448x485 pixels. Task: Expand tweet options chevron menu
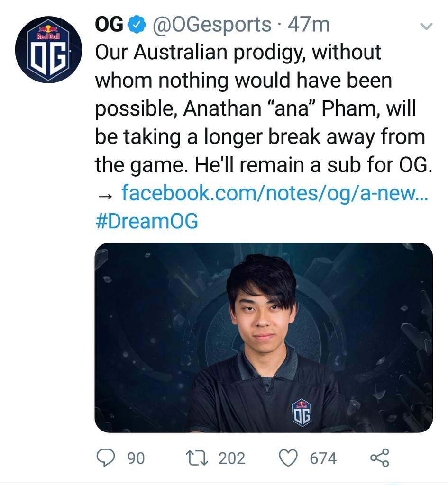click(426, 27)
